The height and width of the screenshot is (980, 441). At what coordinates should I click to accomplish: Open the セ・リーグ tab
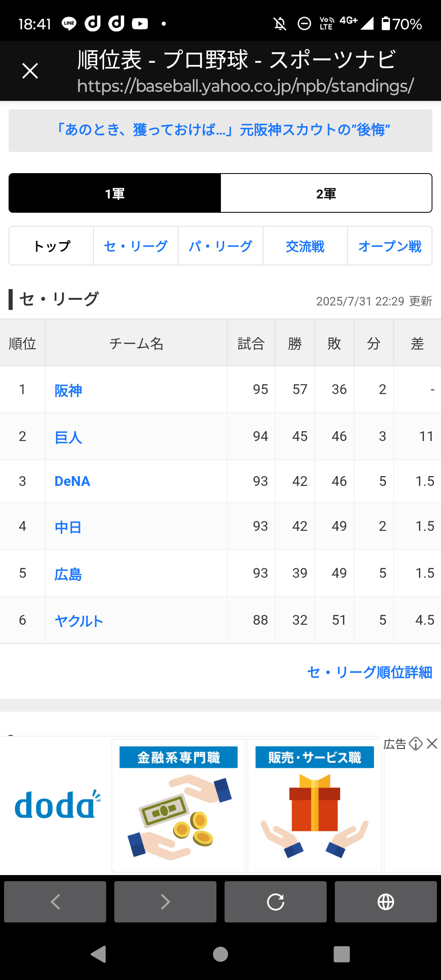136,246
